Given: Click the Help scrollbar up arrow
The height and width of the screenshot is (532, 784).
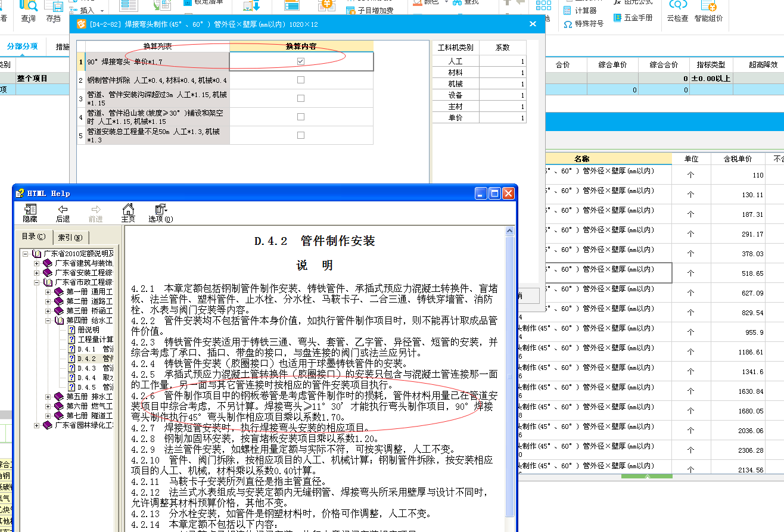Looking at the screenshot, I should [x=509, y=231].
